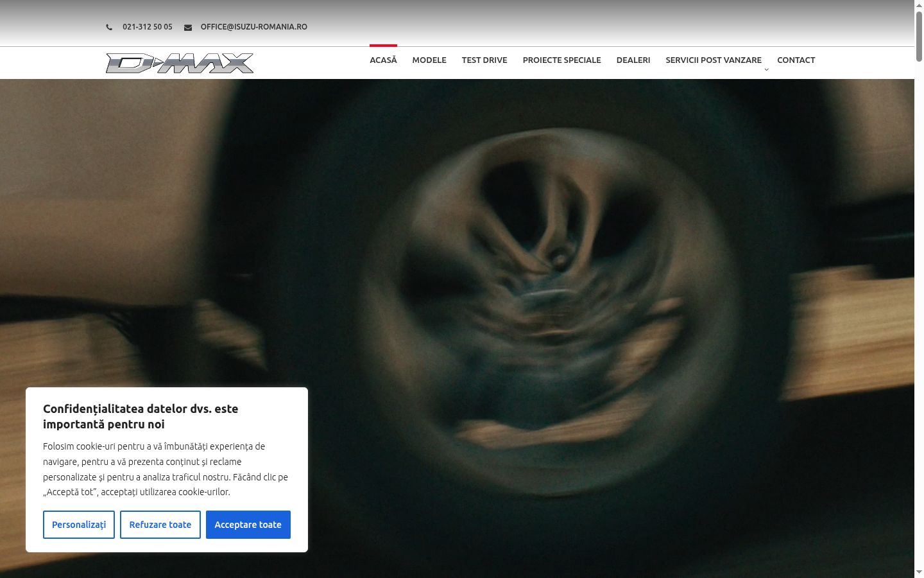Screen dimensions: 924x578
Task: Open the Contact page
Action: click(x=796, y=60)
